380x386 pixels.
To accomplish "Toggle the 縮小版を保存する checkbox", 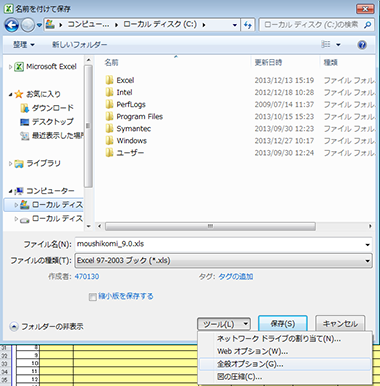I will (92, 297).
